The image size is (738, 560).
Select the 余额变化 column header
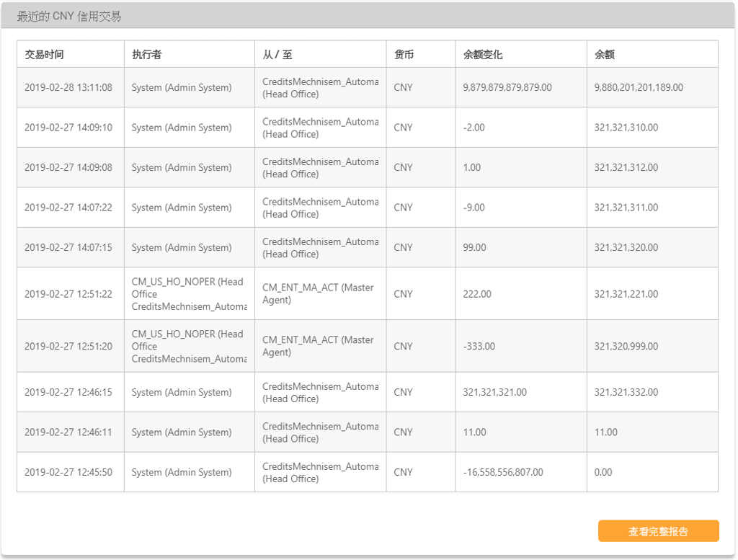click(483, 55)
